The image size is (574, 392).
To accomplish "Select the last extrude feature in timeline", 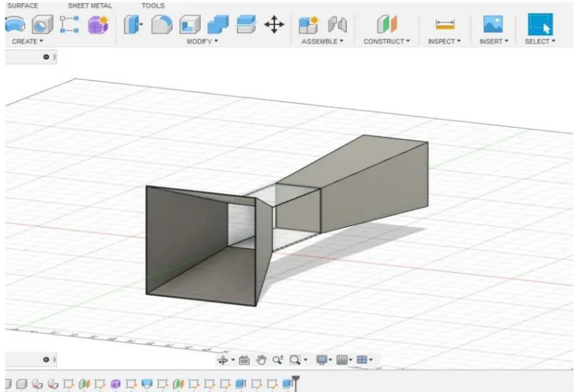I will (x=288, y=384).
